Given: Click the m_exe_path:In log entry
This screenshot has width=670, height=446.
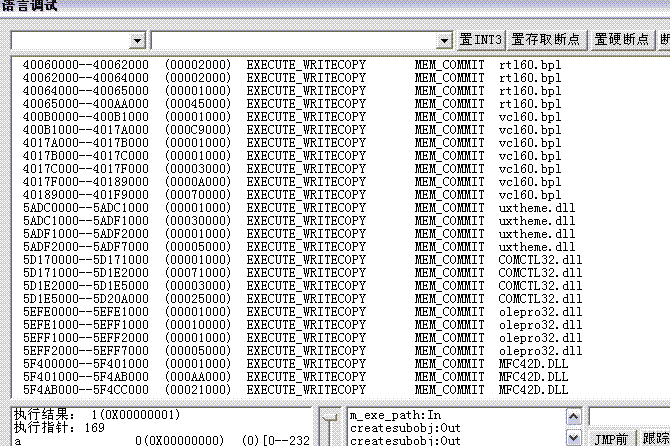Looking at the screenshot, I should click(396, 415).
